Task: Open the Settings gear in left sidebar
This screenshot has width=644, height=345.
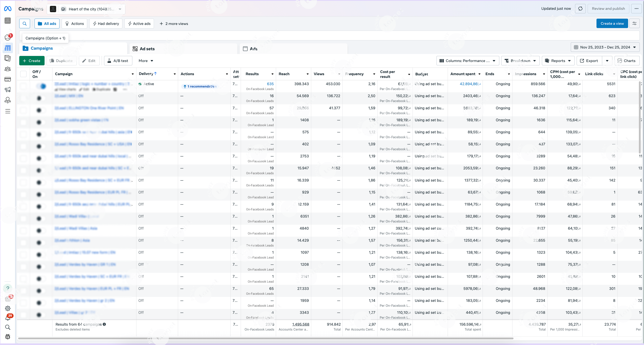Action: pyautogui.click(x=8, y=308)
